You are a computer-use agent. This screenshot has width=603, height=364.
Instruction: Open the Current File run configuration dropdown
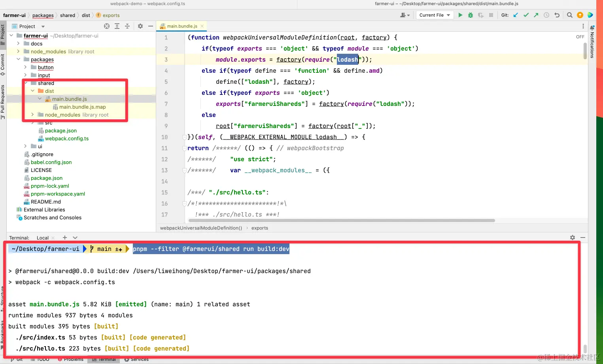click(435, 15)
